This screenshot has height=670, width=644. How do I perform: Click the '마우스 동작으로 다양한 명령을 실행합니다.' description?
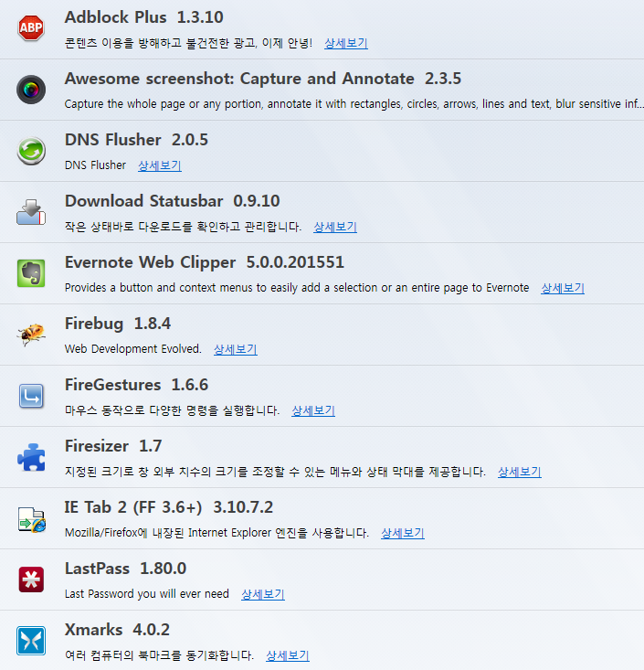coord(172,410)
